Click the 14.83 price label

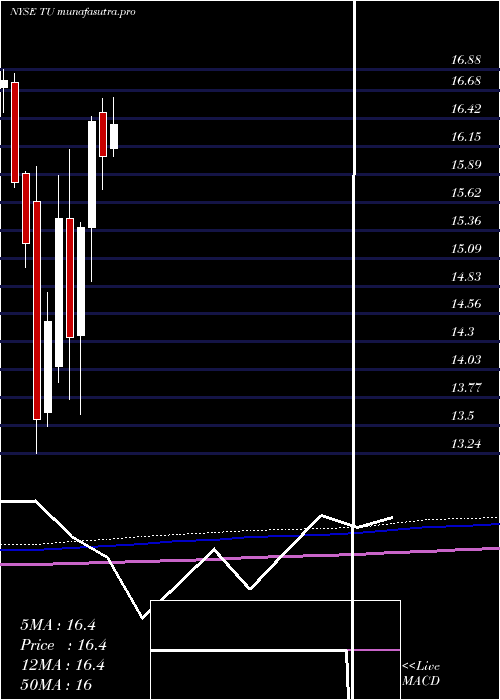(x=466, y=277)
